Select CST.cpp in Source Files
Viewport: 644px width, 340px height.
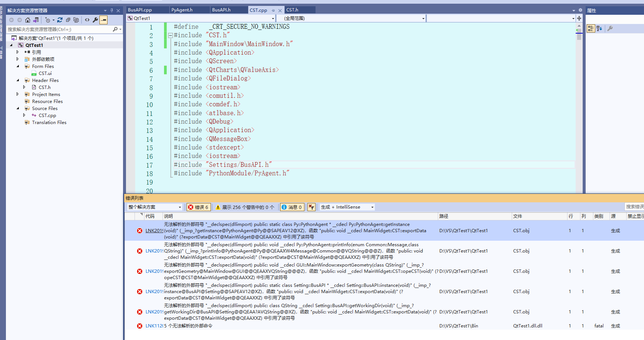(x=47, y=115)
